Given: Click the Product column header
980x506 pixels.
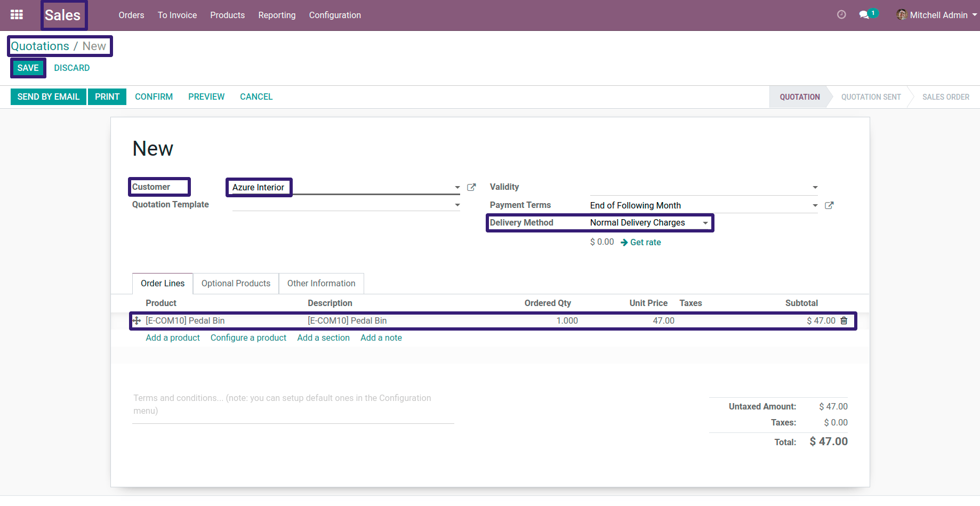Looking at the screenshot, I should [x=161, y=303].
